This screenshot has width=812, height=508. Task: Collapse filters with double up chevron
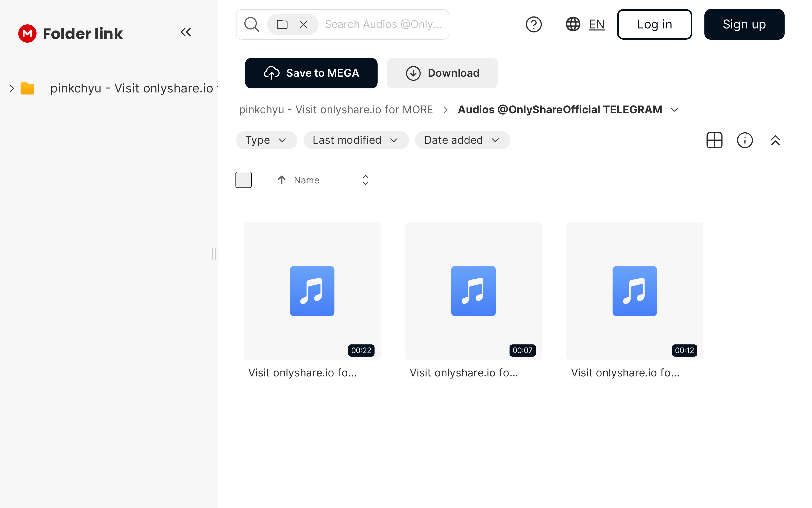click(x=775, y=140)
